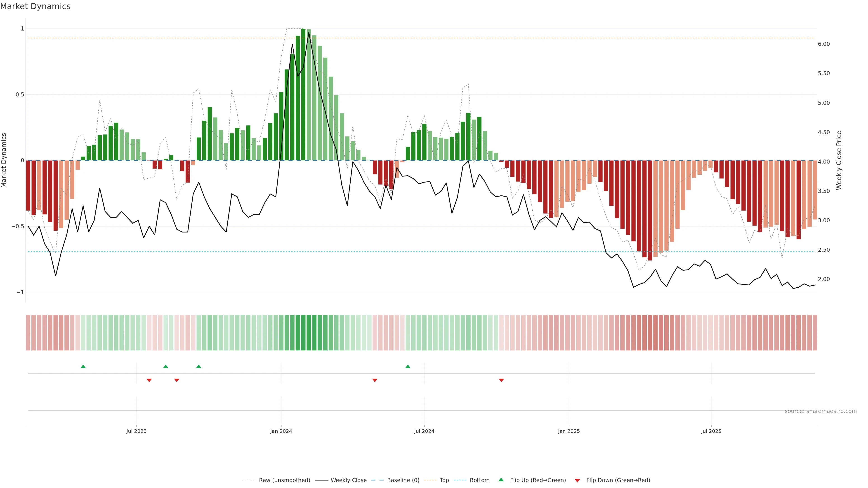This screenshot has width=868, height=488.
Task: Click the last red Flip Down triangle marker
Action: point(501,380)
